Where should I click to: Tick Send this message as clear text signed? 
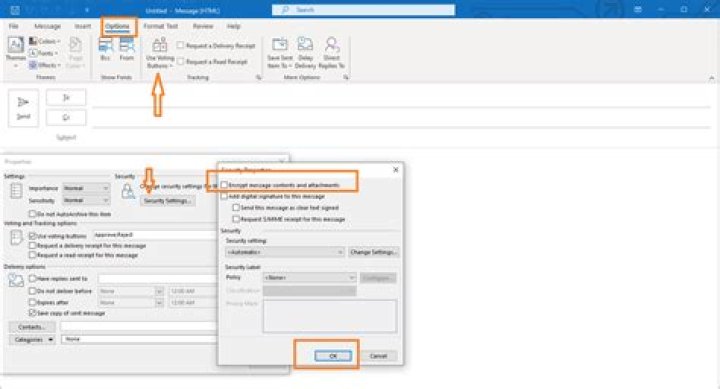[x=236, y=208]
